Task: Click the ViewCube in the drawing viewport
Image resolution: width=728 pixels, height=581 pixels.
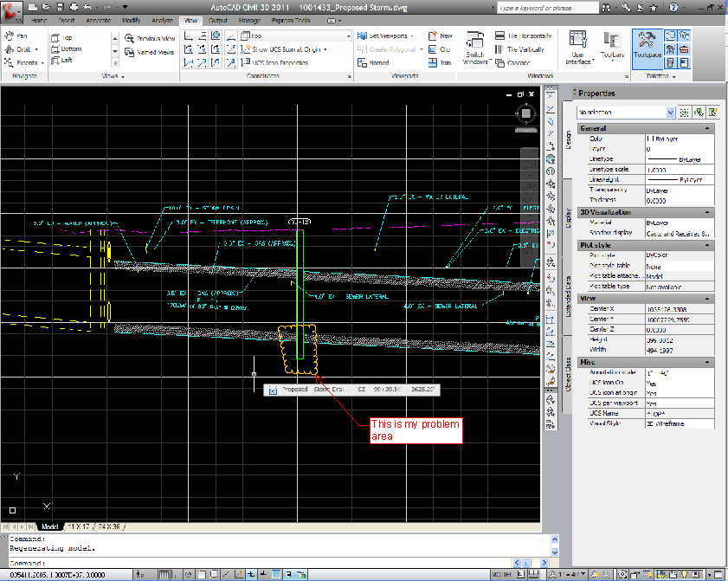Action: [525, 113]
